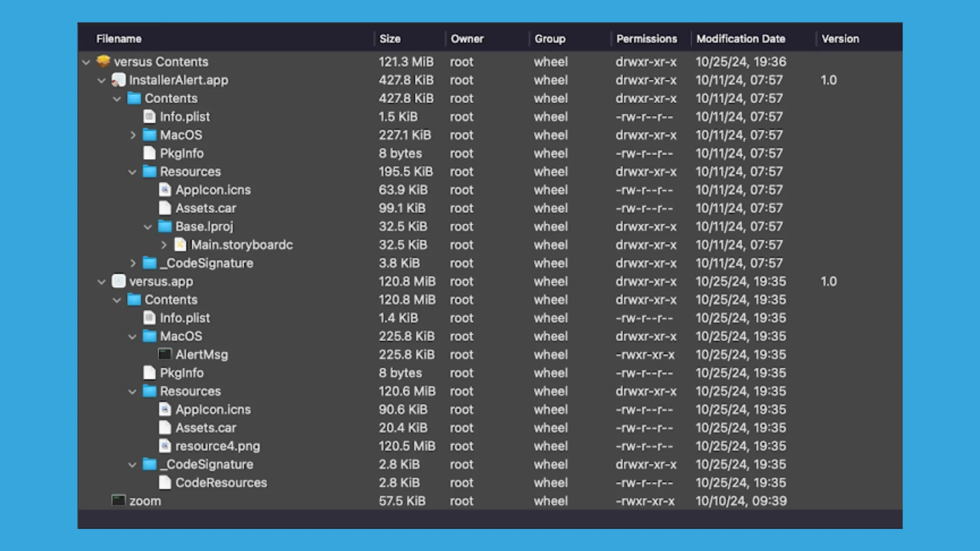The height and width of the screenshot is (551, 980).
Task: Collapse the 2.8 KiB _CodeSignature folder
Action: point(132,465)
